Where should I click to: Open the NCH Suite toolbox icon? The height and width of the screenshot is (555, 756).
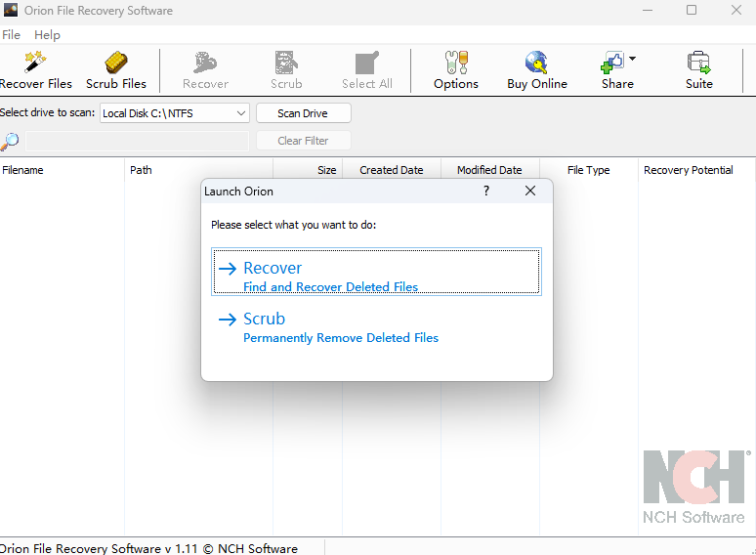point(699,63)
